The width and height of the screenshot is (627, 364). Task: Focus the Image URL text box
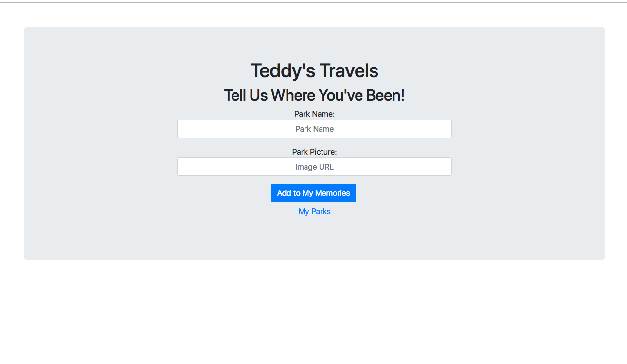coord(314,167)
